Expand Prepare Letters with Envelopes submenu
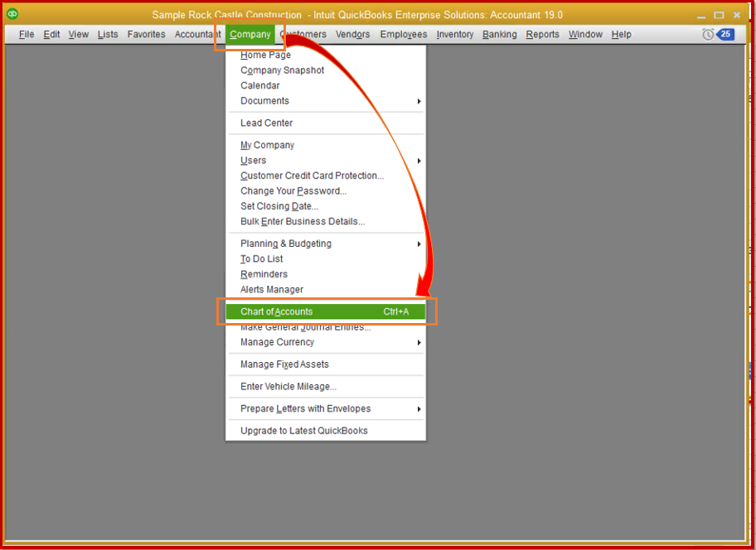Screen dimensions: 756x550 [x=326, y=409]
